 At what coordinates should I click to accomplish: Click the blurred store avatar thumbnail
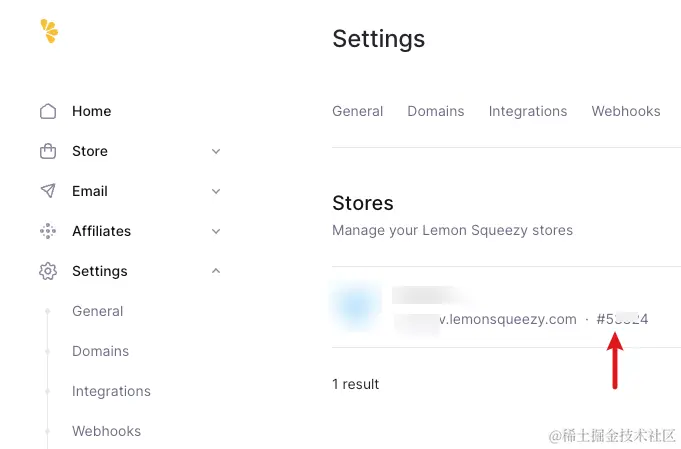pyautogui.click(x=356, y=306)
